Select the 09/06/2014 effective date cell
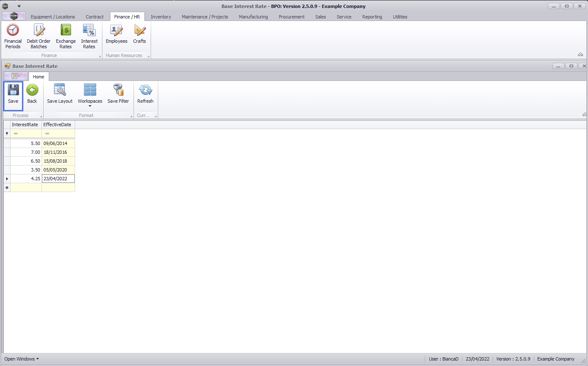This screenshot has height=366, width=588. tap(58, 143)
